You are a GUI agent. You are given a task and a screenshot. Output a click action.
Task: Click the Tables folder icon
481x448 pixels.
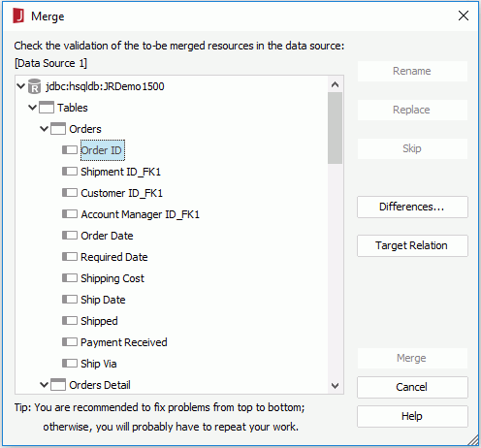point(47,108)
